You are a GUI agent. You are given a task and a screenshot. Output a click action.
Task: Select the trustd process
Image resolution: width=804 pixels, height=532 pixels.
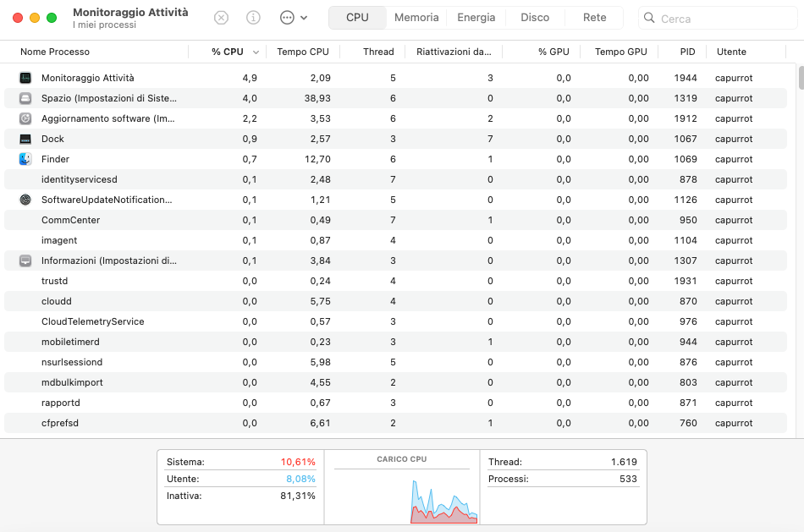point(395,281)
